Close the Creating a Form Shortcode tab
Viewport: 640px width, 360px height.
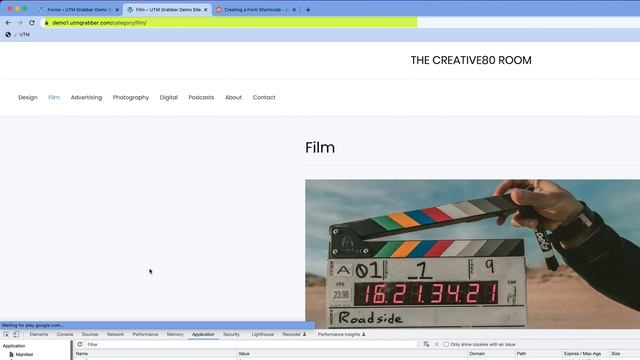294,10
